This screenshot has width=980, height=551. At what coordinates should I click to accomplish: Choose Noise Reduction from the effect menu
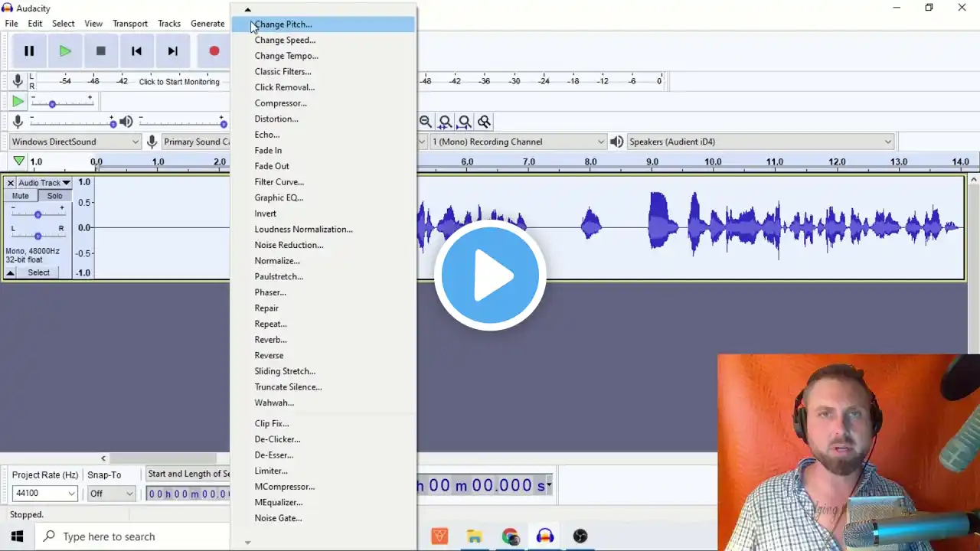[289, 245]
